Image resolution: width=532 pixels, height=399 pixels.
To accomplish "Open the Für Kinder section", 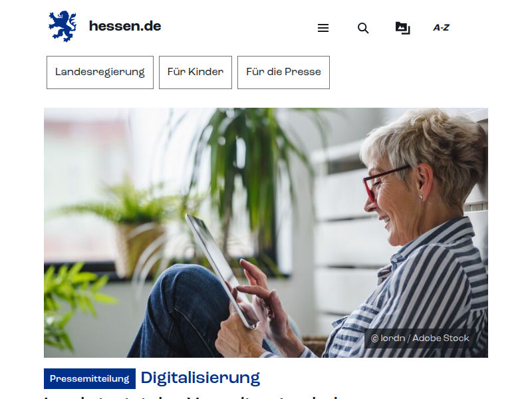I will pos(196,72).
